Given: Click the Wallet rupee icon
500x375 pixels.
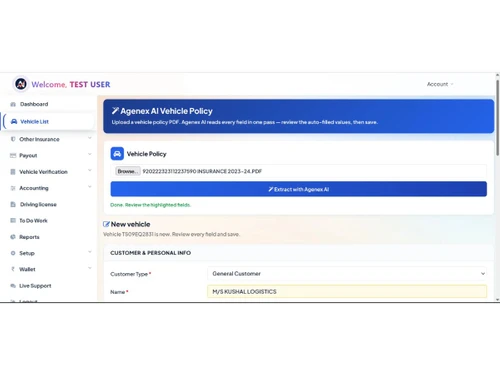Looking at the screenshot, I should (x=13, y=269).
